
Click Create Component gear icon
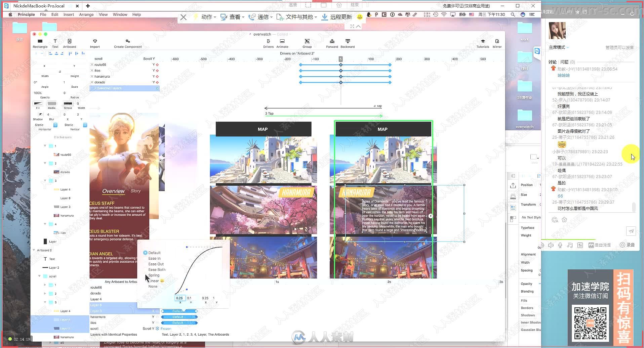(128, 41)
